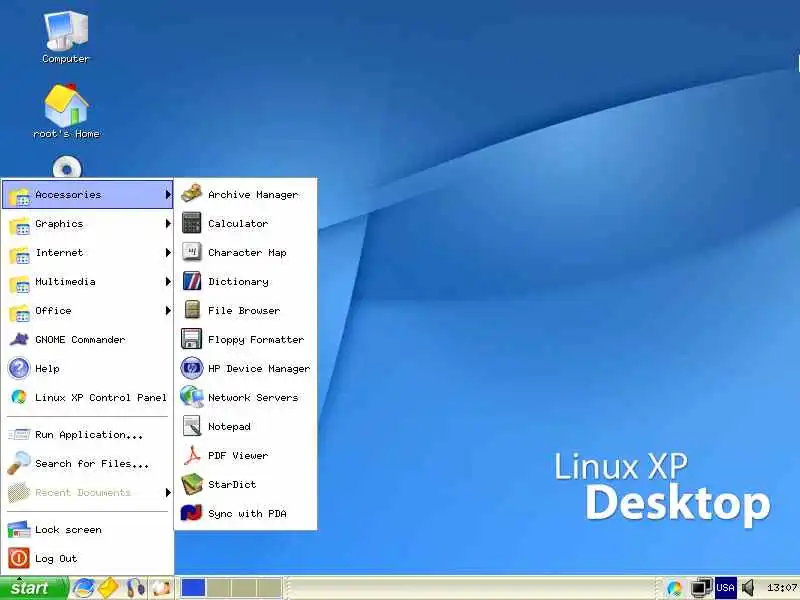Click 'Sync with PDA' text

tap(247, 514)
